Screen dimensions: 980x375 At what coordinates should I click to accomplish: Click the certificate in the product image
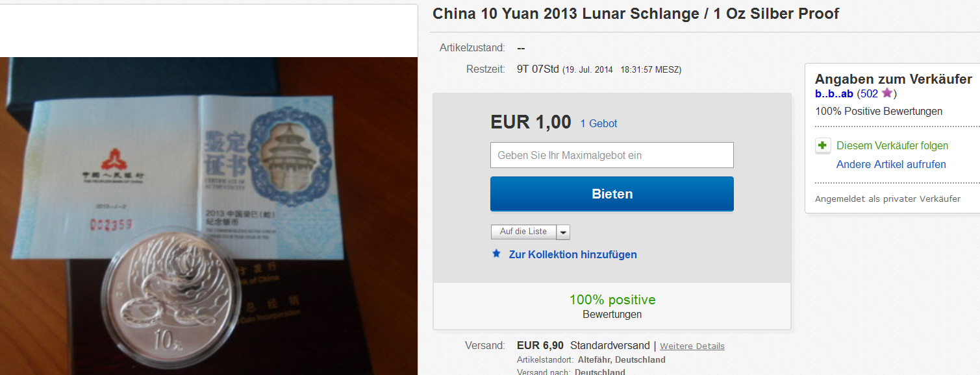182,175
